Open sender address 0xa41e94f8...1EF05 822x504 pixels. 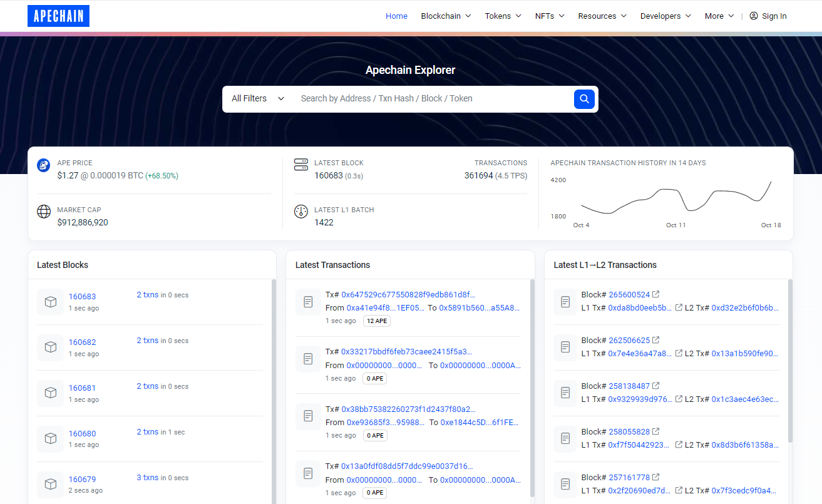[x=386, y=307]
